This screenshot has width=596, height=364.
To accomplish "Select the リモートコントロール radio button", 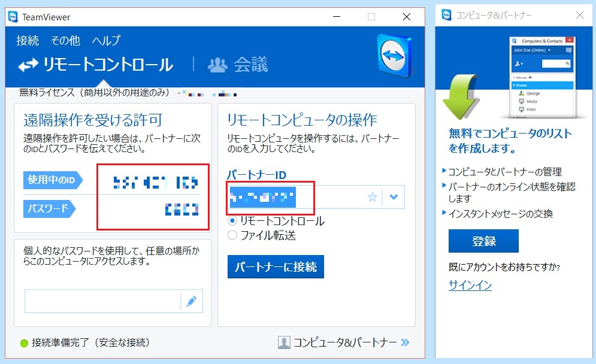I will [x=232, y=221].
